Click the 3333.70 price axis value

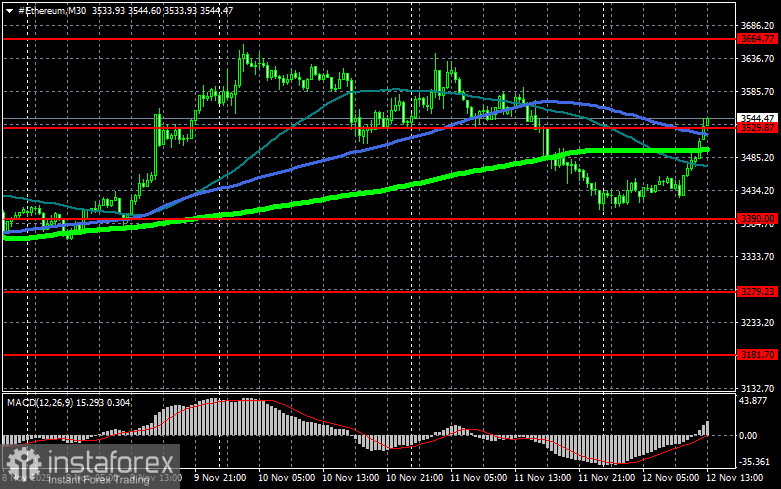757,256
